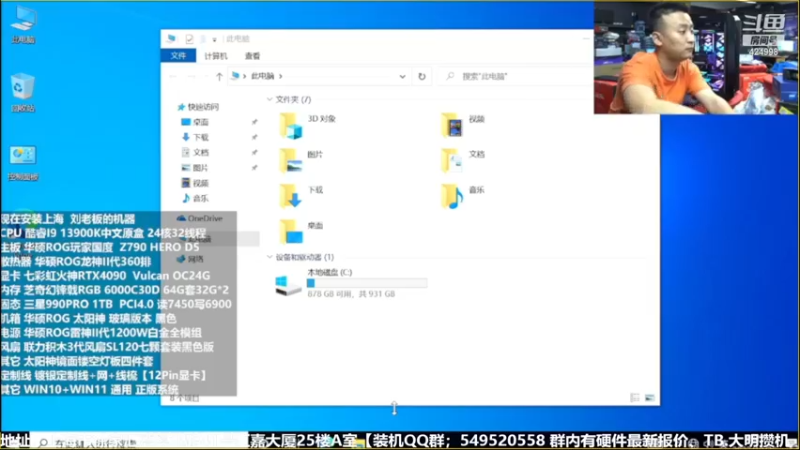Select the 图片 folder icon in main pane
This screenshot has height=450, width=800.
point(291,161)
